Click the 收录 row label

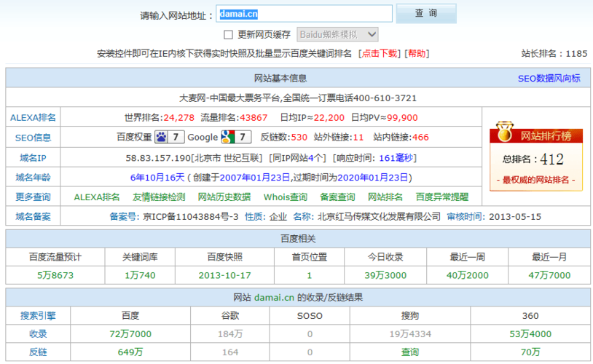point(38,333)
